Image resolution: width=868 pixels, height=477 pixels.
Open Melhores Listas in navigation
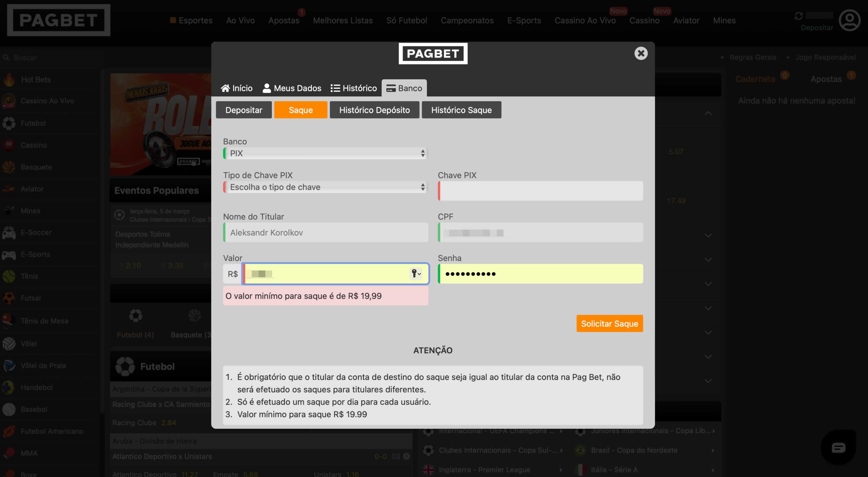343,20
